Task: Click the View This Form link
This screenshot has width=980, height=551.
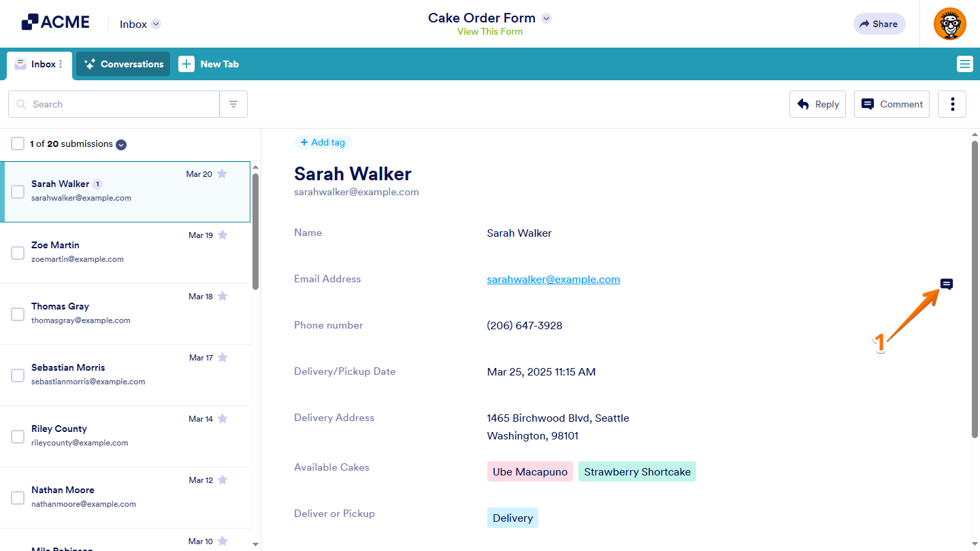Action: click(x=489, y=31)
